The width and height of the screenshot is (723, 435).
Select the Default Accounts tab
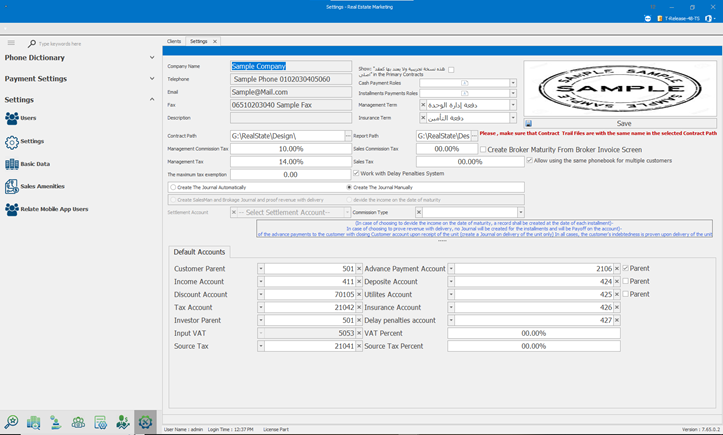199,252
